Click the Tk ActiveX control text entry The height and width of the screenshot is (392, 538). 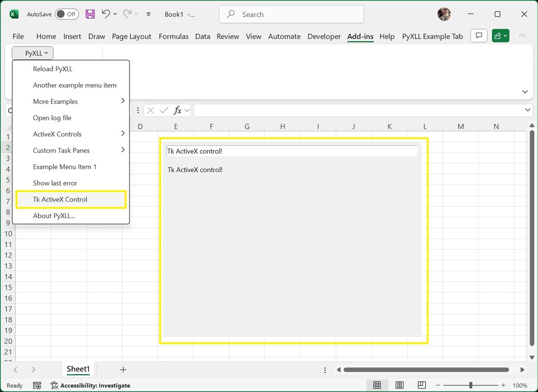(292, 151)
